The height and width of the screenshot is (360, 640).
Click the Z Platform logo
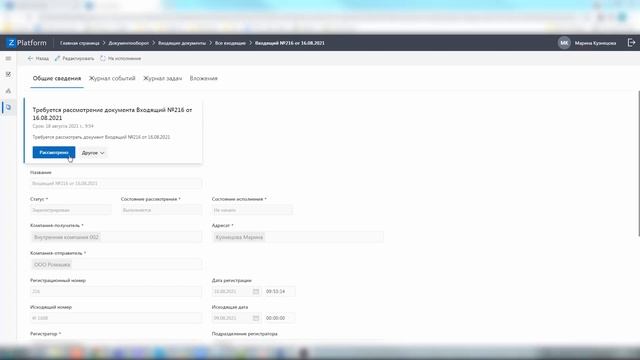point(27,43)
